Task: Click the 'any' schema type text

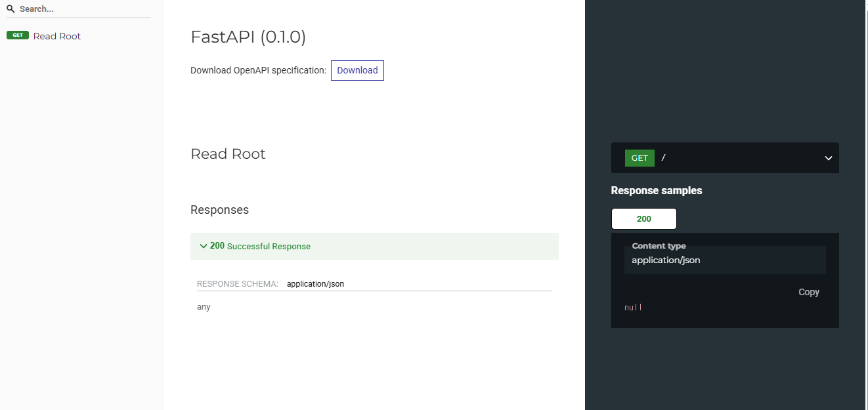Action: [204, 307]
